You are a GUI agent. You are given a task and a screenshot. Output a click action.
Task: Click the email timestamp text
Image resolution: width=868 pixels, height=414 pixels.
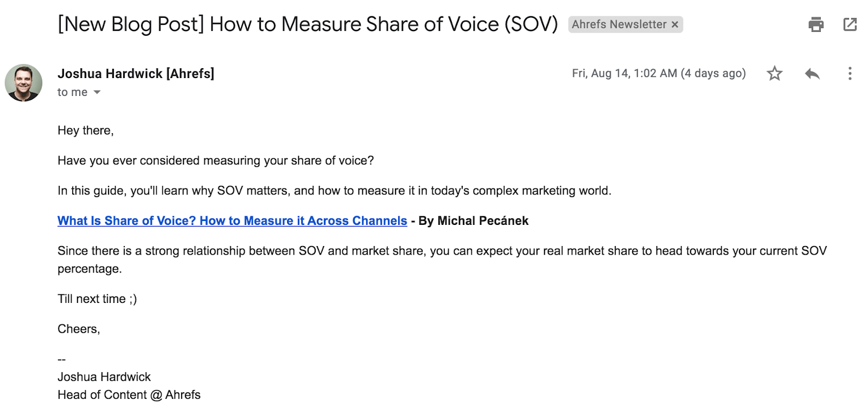point(658,73)
